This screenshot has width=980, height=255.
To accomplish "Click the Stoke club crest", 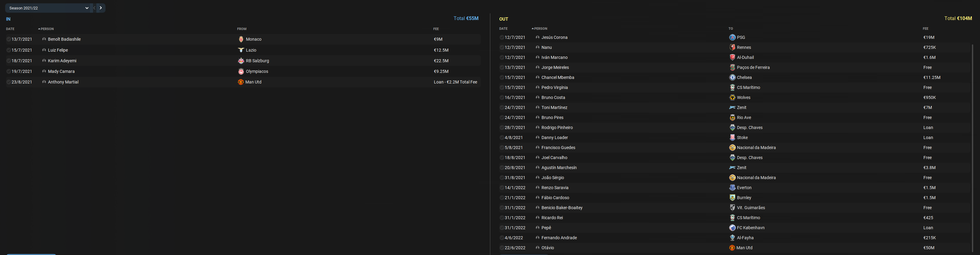I will 732,138.
